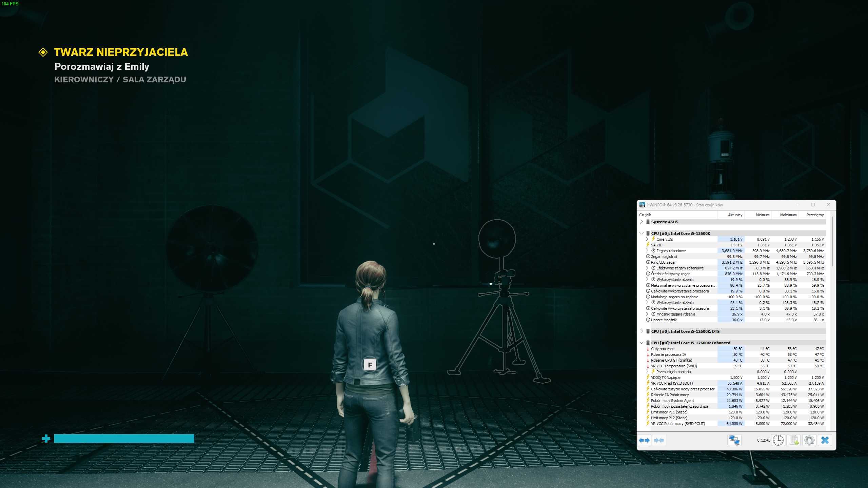868x488 pixels.
Task: Click the KIEROWNICZY / SALA ZARZĄDU location text
Action: click(x=120, y=80)
